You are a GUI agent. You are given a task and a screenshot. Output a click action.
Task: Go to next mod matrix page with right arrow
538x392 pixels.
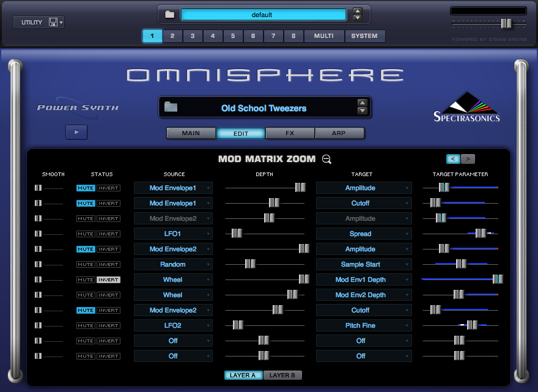tap(468, 159)
